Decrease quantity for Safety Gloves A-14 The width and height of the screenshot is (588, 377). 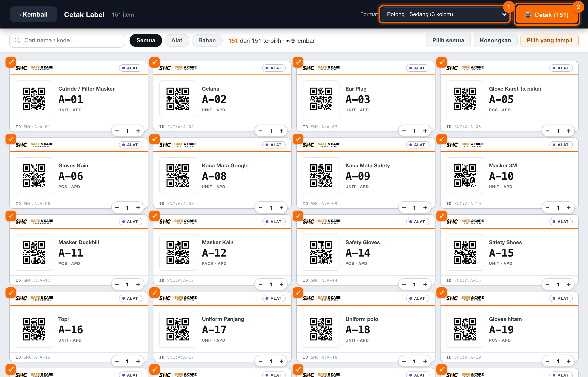[x=404, y=284]
